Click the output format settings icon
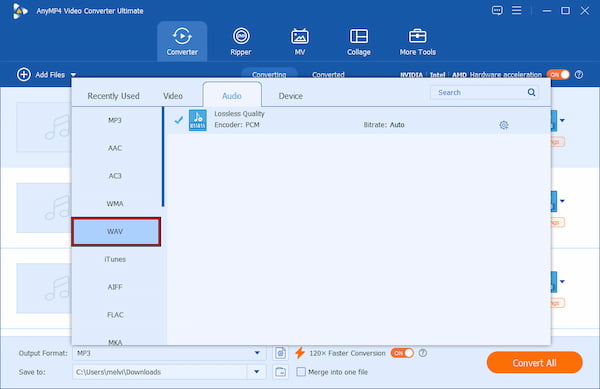This screenshot has height=389, width=600. click(280, 353)
